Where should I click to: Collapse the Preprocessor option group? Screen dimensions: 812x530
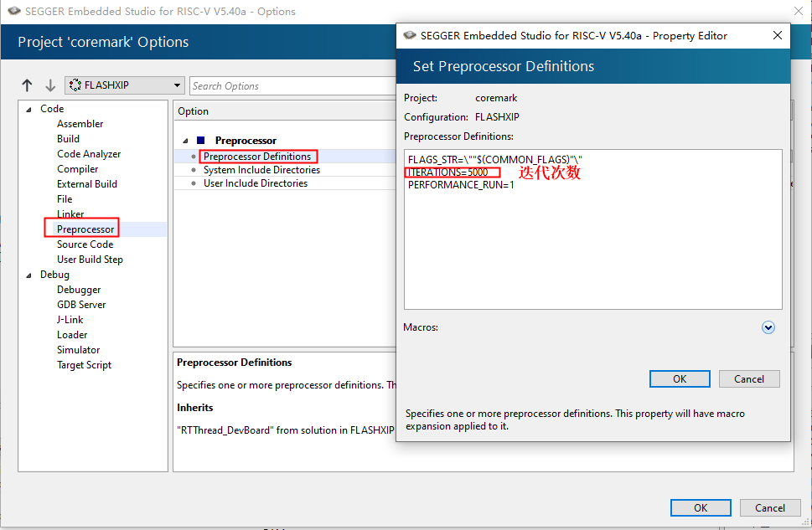[185, 141]
